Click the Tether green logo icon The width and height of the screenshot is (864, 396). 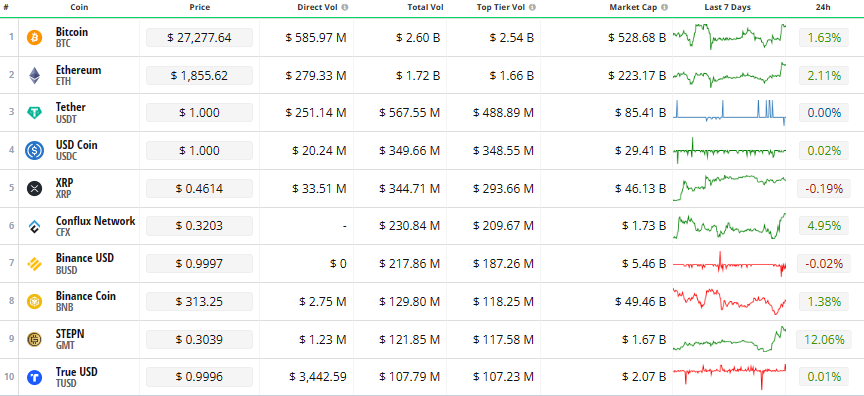coord(35,113)
